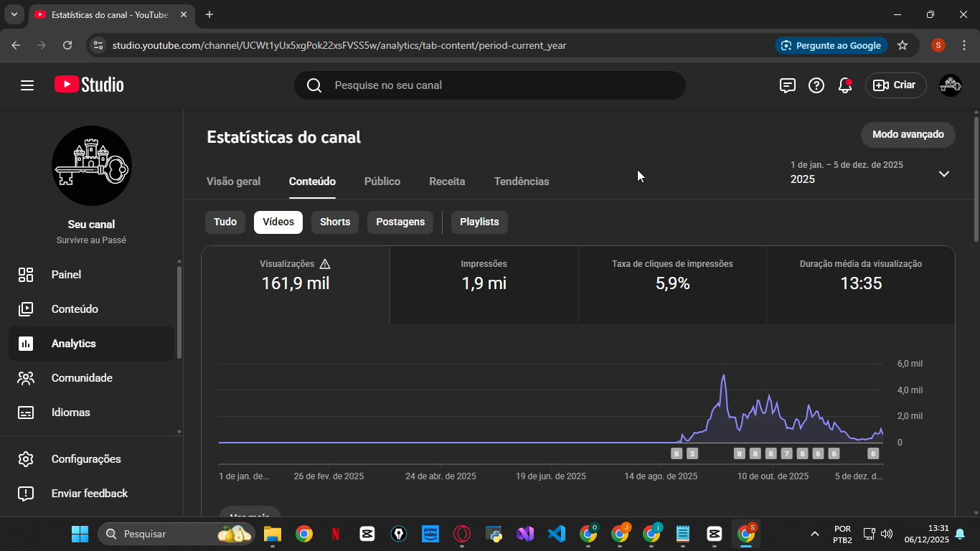The width and height of the screenshot is (980, 551).
Task: Select the Shorts filter chip
Action: tap(335, 222)
